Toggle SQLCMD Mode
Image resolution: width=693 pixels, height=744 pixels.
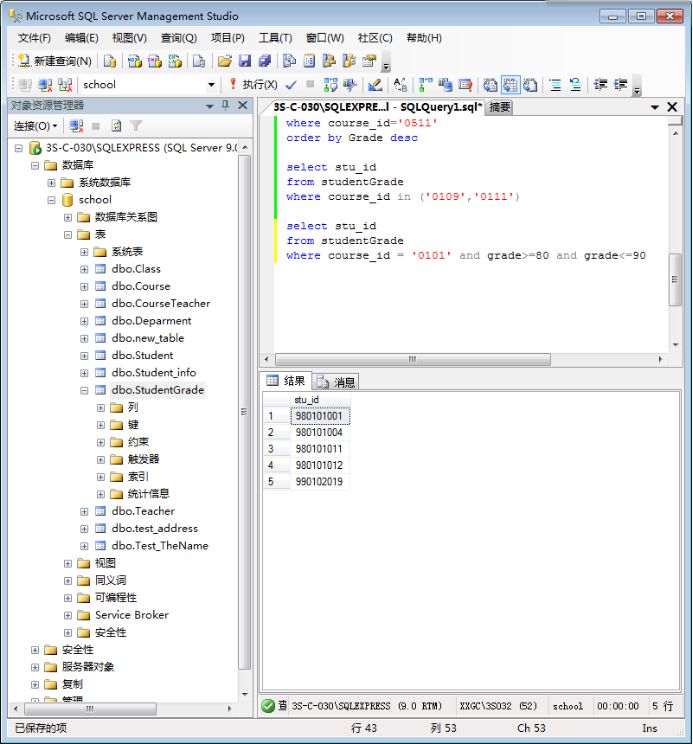465,85
